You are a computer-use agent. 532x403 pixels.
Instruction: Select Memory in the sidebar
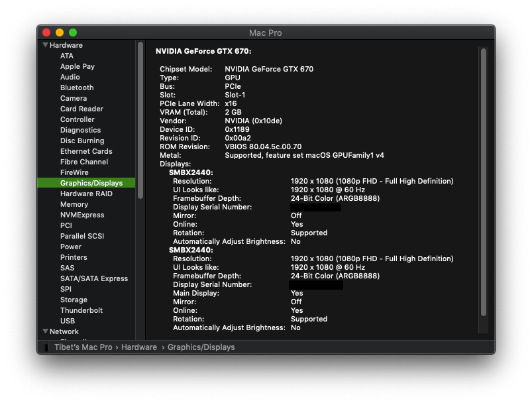[74, 204]
